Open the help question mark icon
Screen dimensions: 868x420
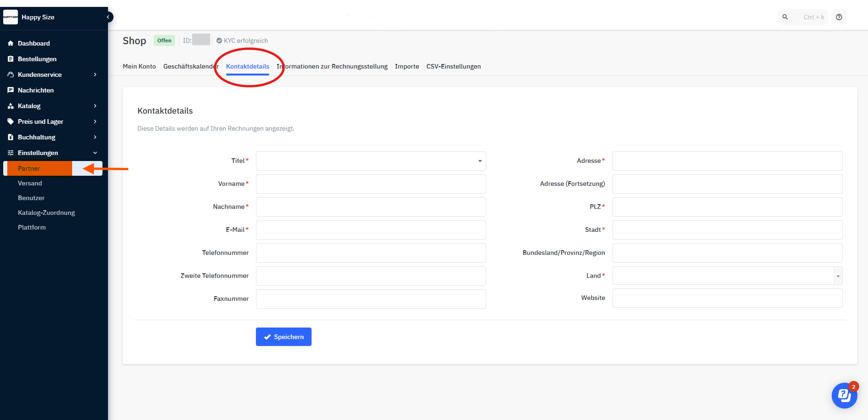point(839,17)
